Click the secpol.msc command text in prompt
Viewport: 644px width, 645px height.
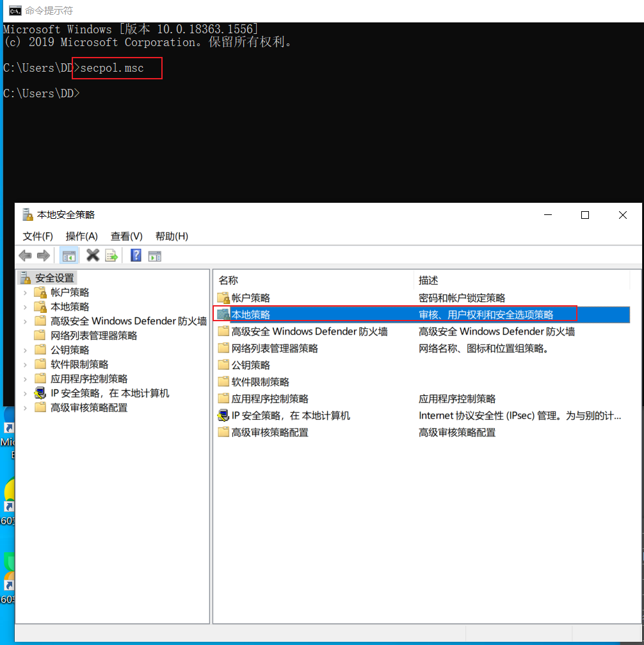pos(112,68)
